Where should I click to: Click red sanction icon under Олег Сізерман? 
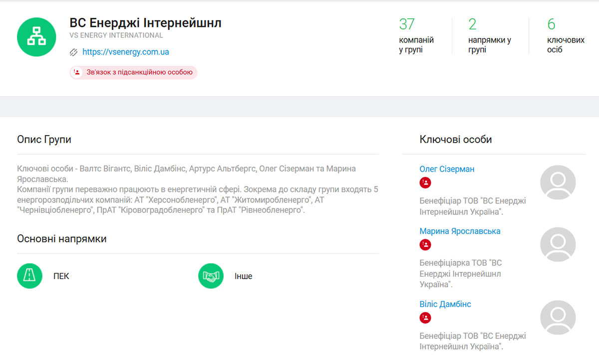pos(425,183)
